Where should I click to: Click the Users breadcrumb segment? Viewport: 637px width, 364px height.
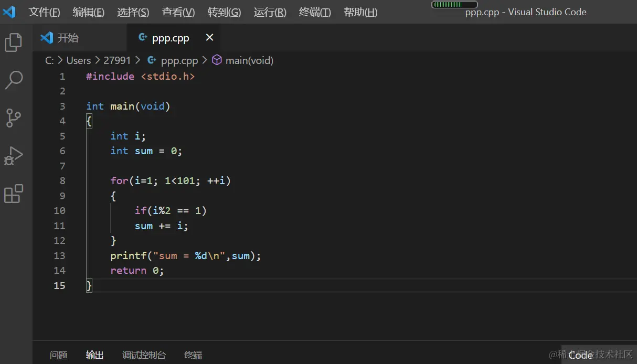(x=79, y=60)
